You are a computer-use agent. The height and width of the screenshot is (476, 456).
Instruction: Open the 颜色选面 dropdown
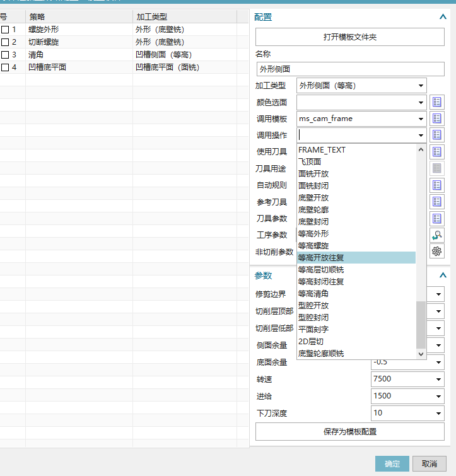(x=421, y=102)
